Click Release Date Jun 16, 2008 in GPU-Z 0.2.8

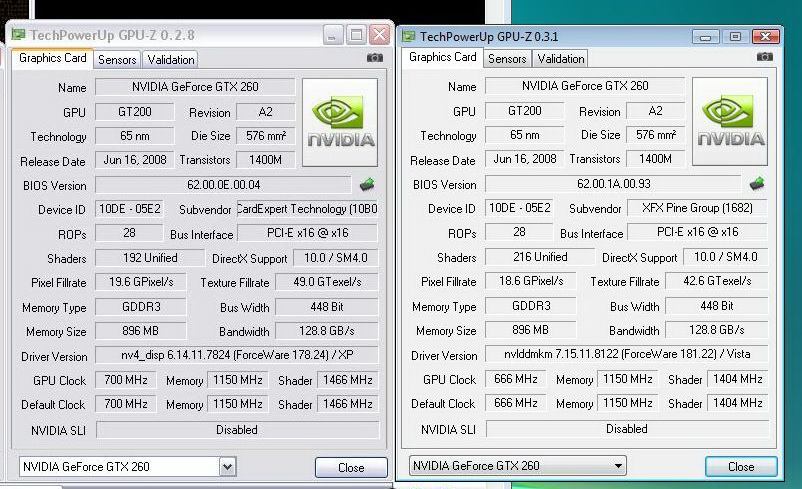pos(135,160)
